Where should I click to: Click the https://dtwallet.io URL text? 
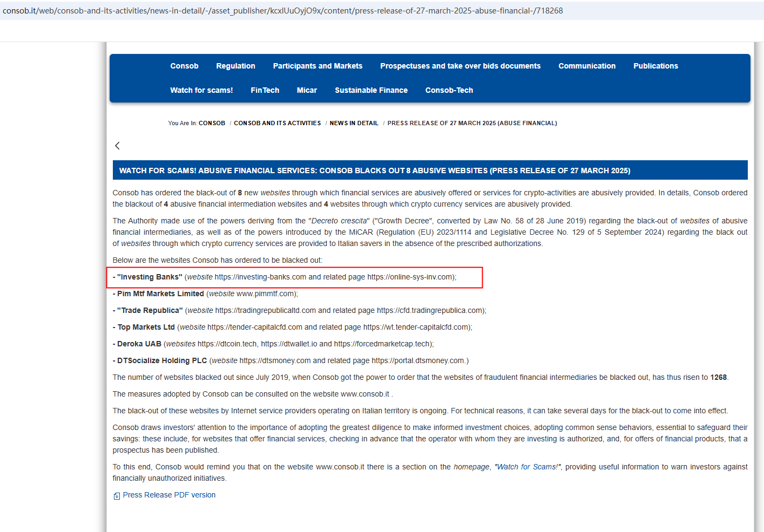[x=289, y=344]
